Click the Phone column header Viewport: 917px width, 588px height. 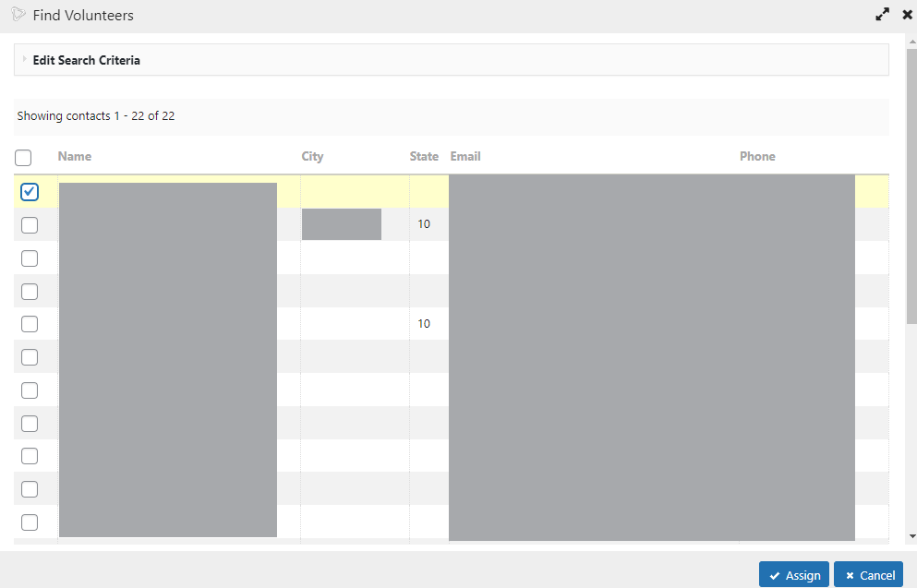coord(757,156)
